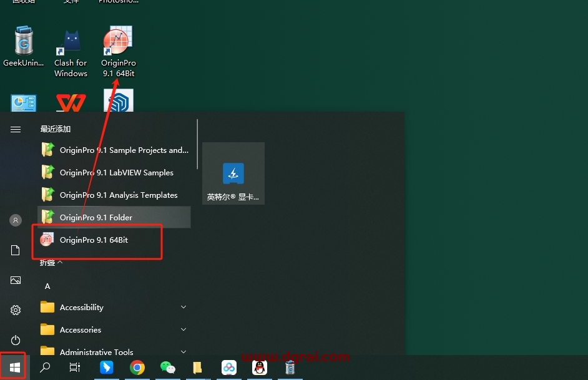588x380 pixels.
Task: Expand the Accessories folder chevron
Action: point(184,330)
